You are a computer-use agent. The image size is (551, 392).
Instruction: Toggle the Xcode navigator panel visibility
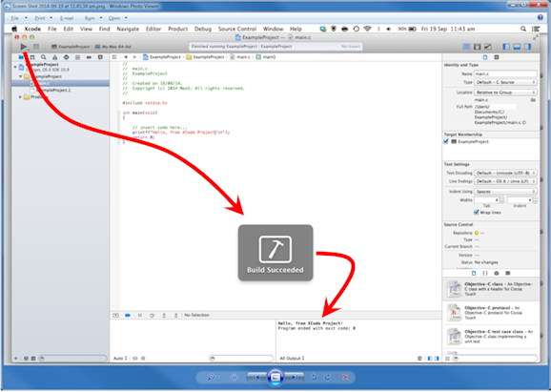(506, 47)
